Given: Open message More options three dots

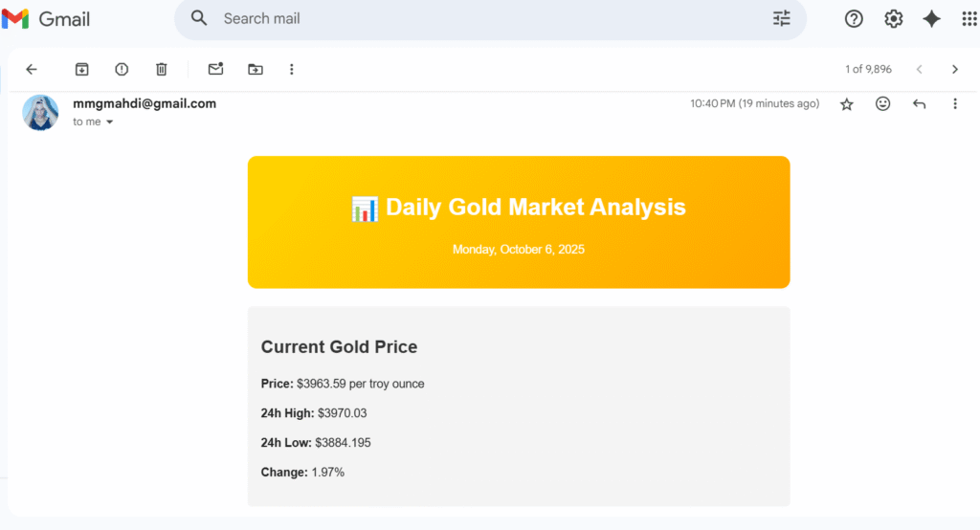Looking at the screenshot, I should click(x=954, y=104).
